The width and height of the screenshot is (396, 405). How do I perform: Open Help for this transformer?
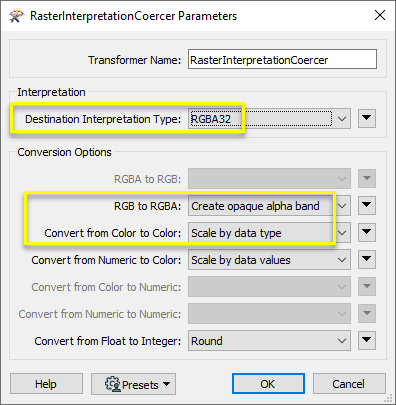pos(46,384)
